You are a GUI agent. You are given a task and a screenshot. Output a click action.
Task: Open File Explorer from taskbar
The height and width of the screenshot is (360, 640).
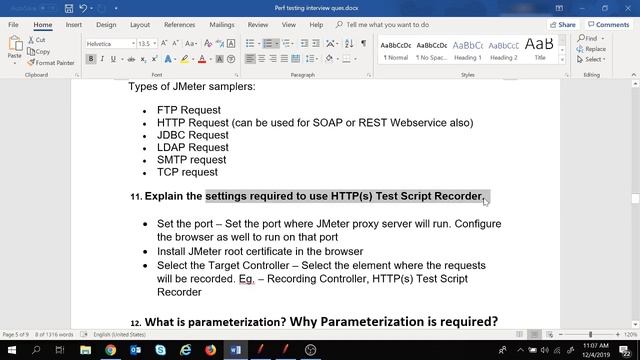click(x=85, y=350)
